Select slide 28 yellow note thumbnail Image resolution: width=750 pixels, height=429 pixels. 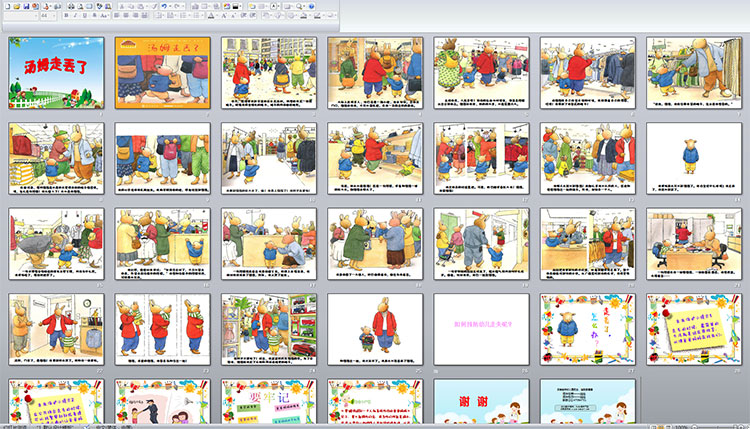point(694,330)
